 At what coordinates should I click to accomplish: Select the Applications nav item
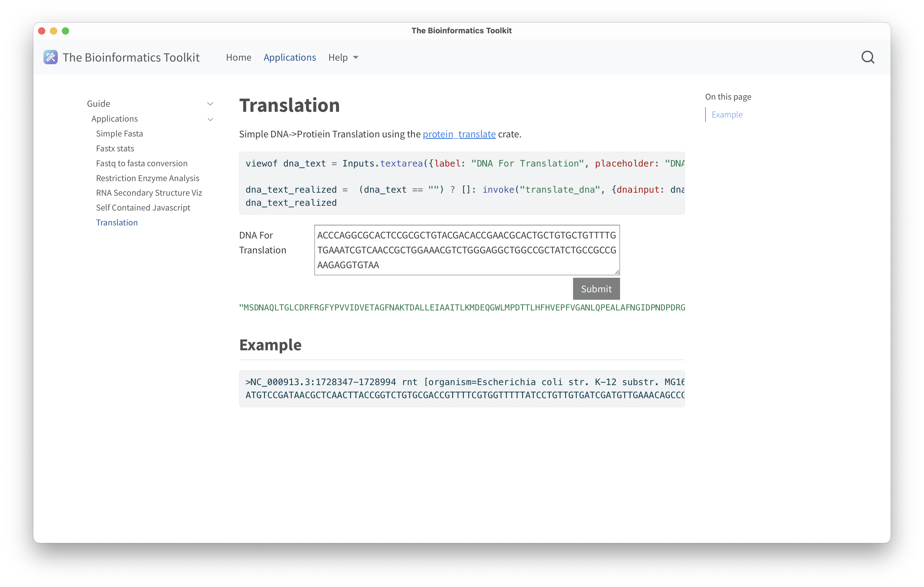(x=289, y=57)
